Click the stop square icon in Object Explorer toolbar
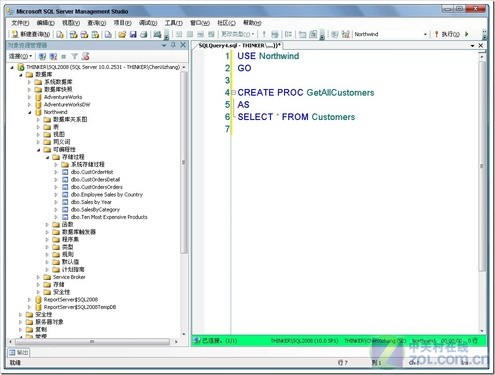The image size is (495, 375). click(x=64, y=56)
